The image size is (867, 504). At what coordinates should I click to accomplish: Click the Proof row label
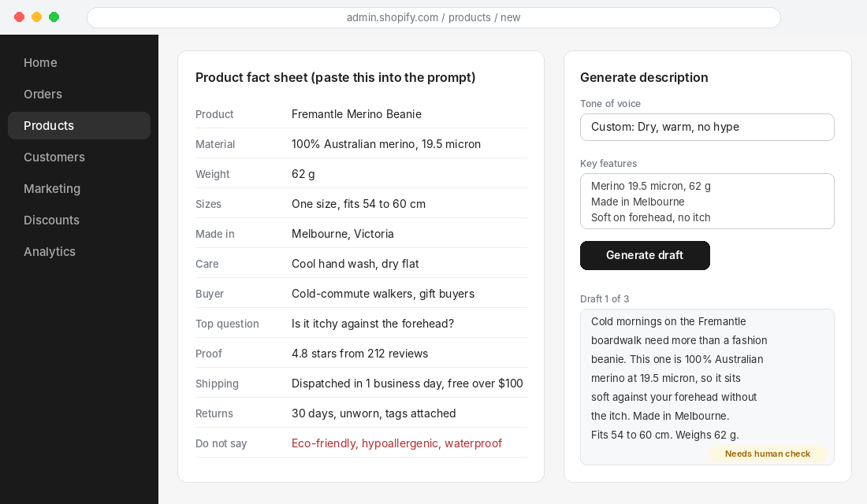(x=208, y=354)
